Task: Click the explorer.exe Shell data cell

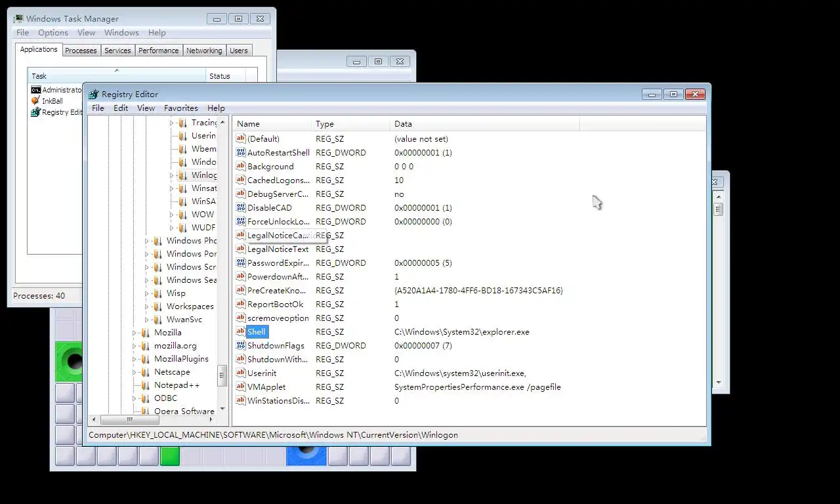Action: 461,331
